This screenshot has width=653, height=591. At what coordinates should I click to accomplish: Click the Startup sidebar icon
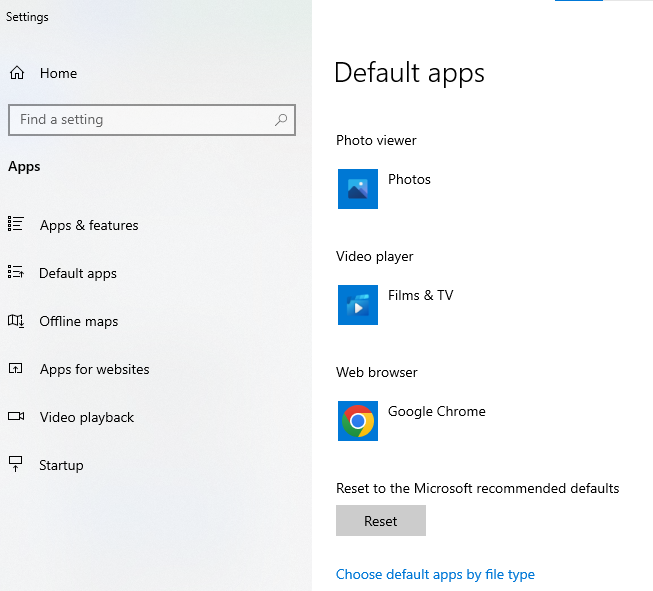16,464
